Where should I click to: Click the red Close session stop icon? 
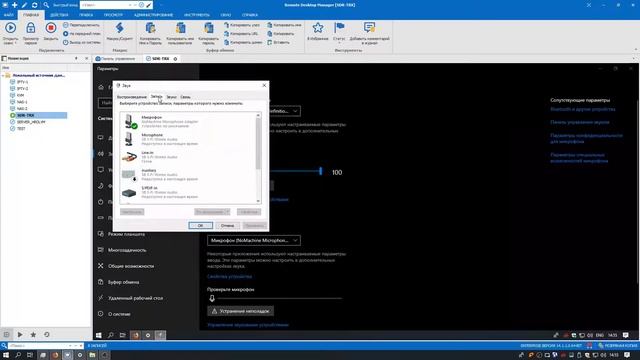pyautogui.click(x=51, y=28)
